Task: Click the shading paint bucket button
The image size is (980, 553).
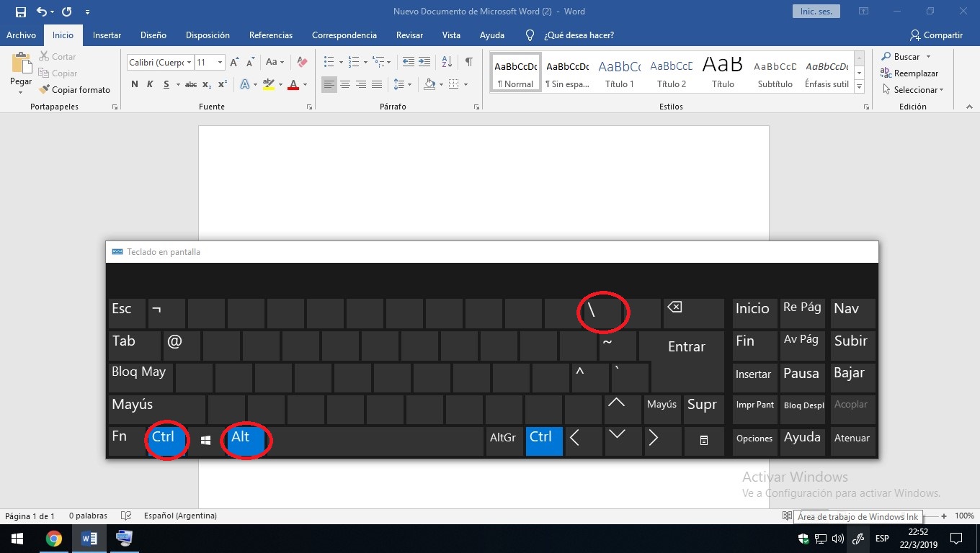Action: coord(429,84)
